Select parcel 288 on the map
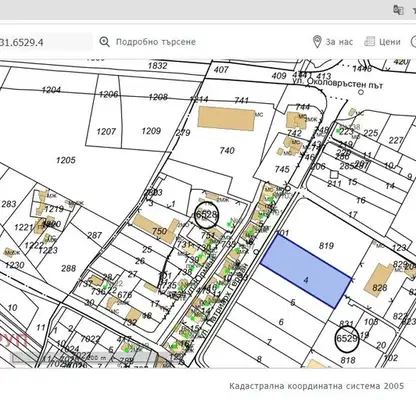The width and height of the screenshot is (416, 400). pyautogui.click(x=69, y=268)
